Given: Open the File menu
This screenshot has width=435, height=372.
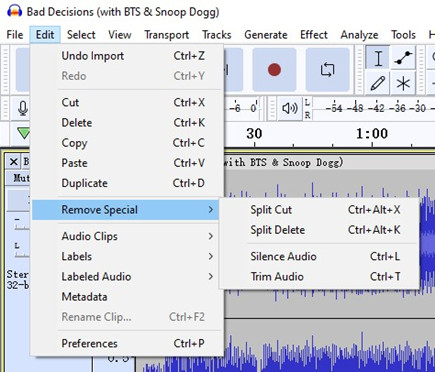Looking at the screenshot, I should 15,35.
